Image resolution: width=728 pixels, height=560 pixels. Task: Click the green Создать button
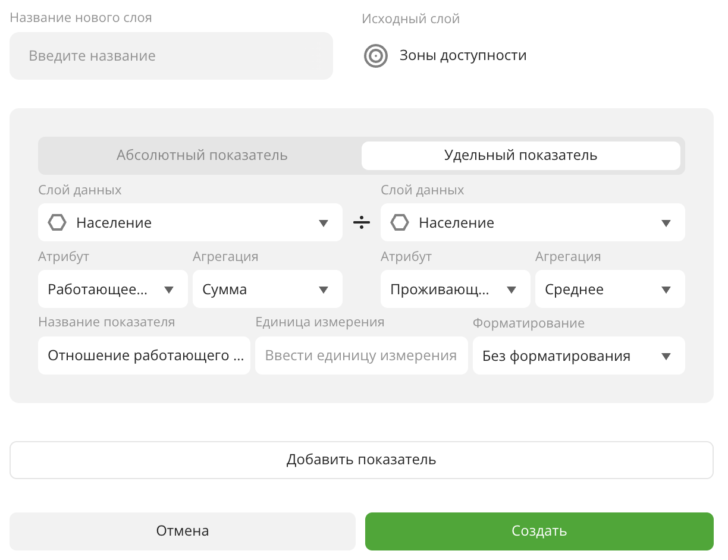click(539, 531)
